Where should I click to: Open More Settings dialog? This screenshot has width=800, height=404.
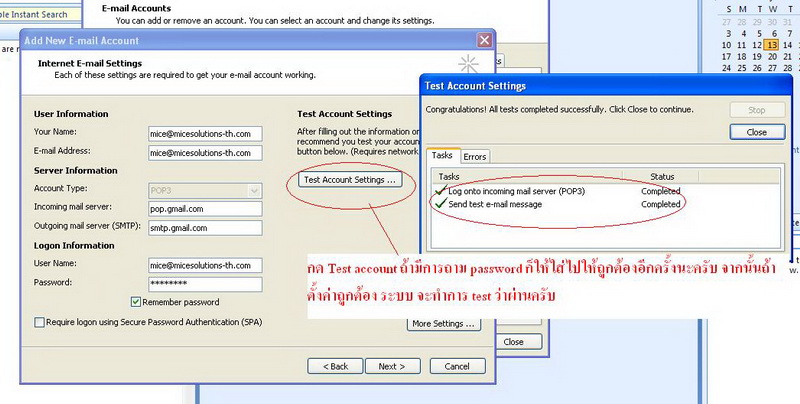point(445,324)
